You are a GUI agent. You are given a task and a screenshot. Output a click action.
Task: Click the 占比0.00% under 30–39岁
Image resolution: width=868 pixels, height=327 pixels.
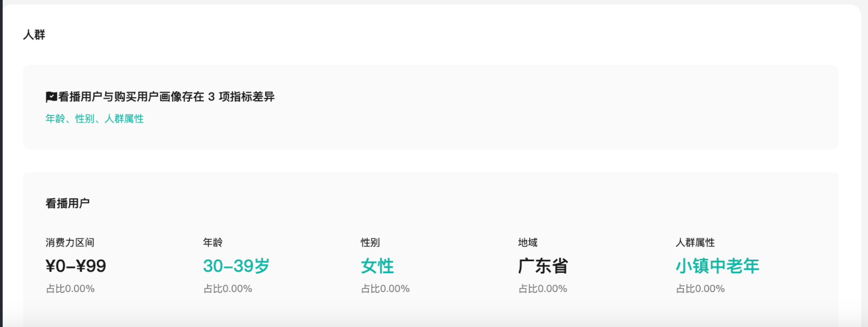227,288
